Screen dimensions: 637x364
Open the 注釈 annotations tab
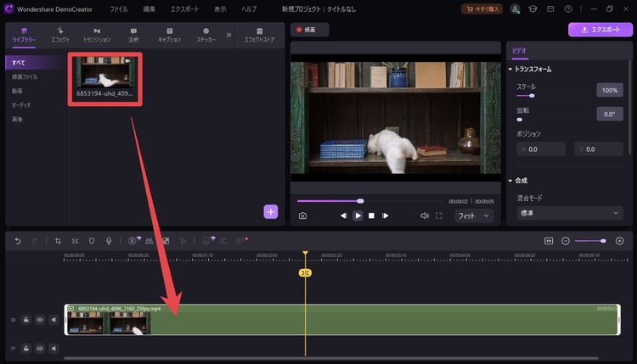(133, 36)
